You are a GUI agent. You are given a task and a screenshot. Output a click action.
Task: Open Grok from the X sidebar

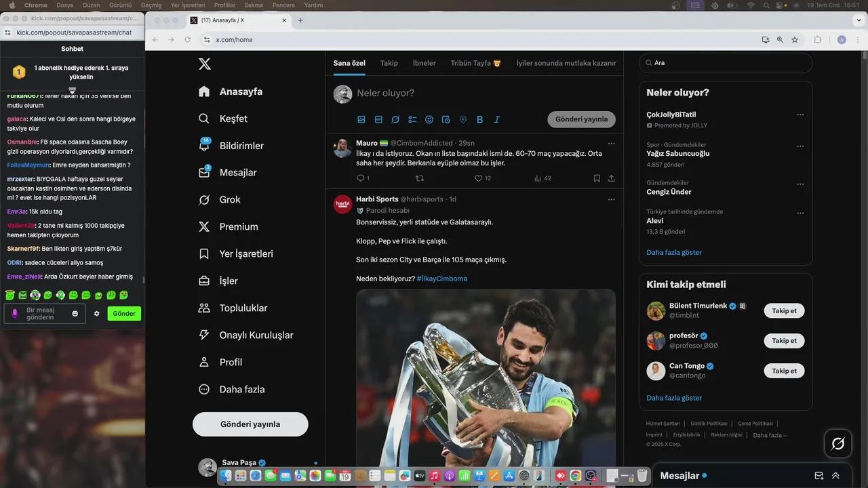(220, 200)
